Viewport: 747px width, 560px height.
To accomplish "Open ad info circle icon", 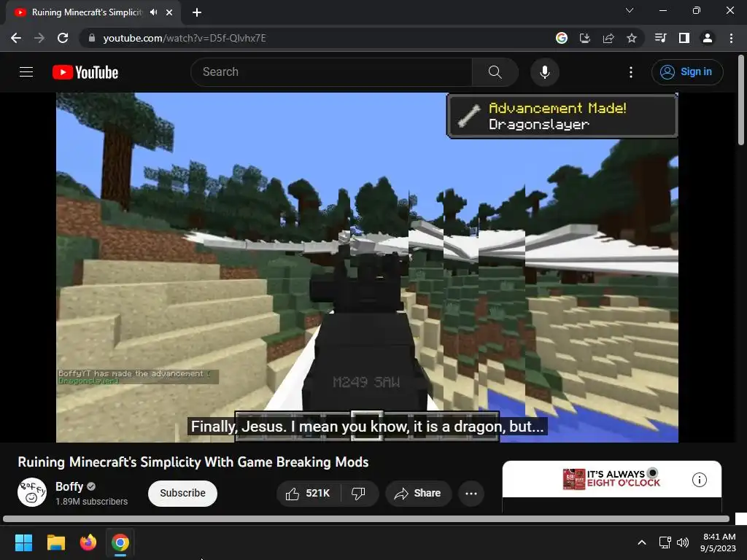I will (700, 480).
